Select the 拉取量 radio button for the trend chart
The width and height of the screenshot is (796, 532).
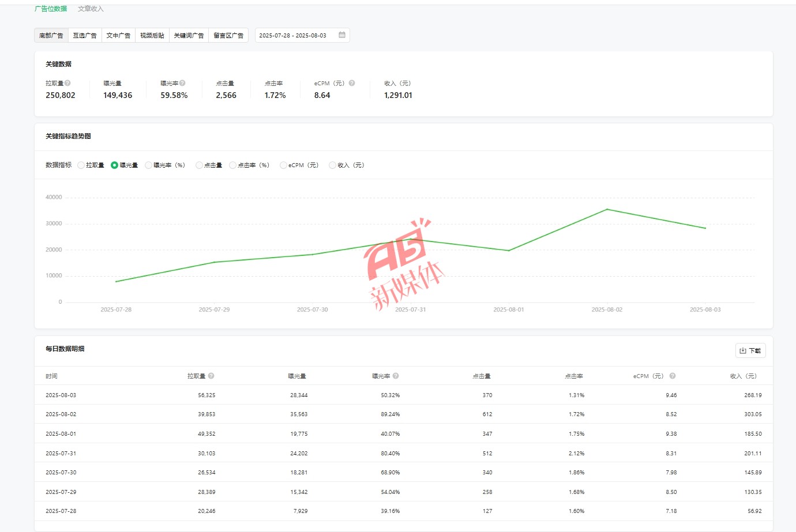click(x=81, y=165)
